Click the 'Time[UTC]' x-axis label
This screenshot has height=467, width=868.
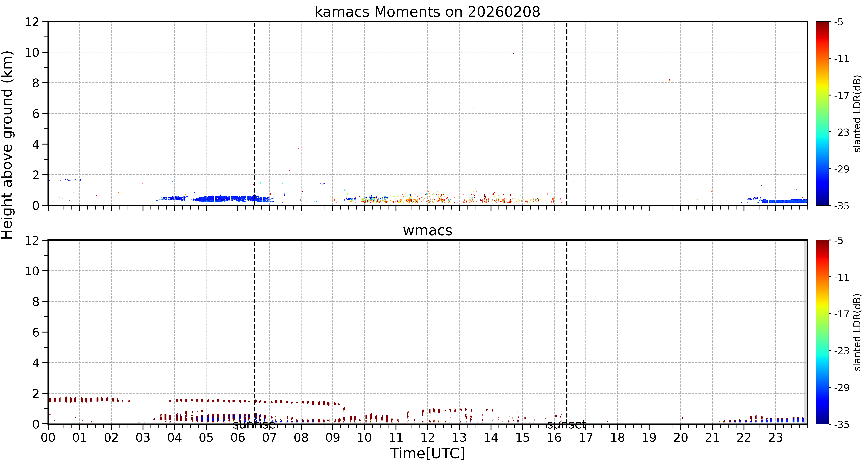(427, 453)
